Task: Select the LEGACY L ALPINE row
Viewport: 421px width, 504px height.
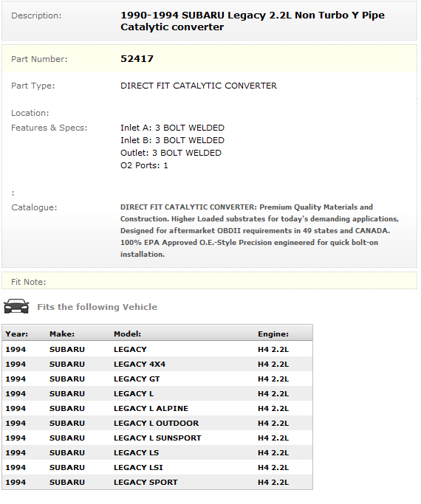Action: 157,409
